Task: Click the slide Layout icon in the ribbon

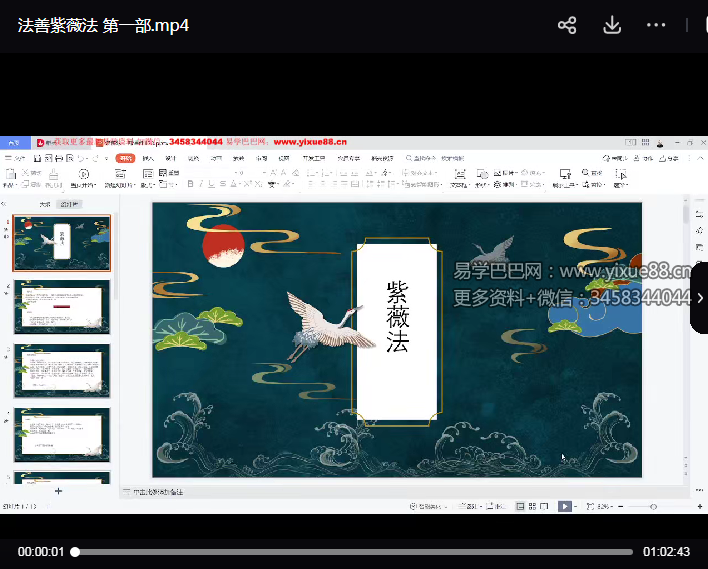Action: pos(148,174)
